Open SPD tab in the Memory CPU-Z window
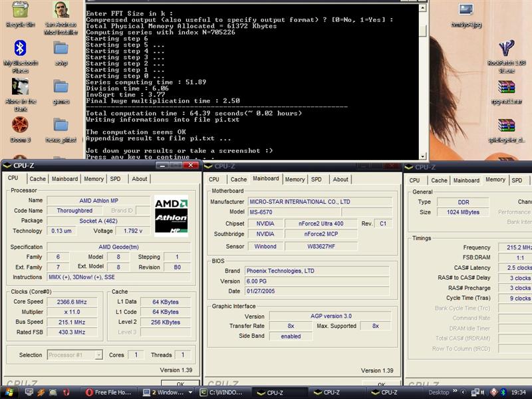Image resolution: width=532 pixels, height=399 pixels. [x=517, y=180]
